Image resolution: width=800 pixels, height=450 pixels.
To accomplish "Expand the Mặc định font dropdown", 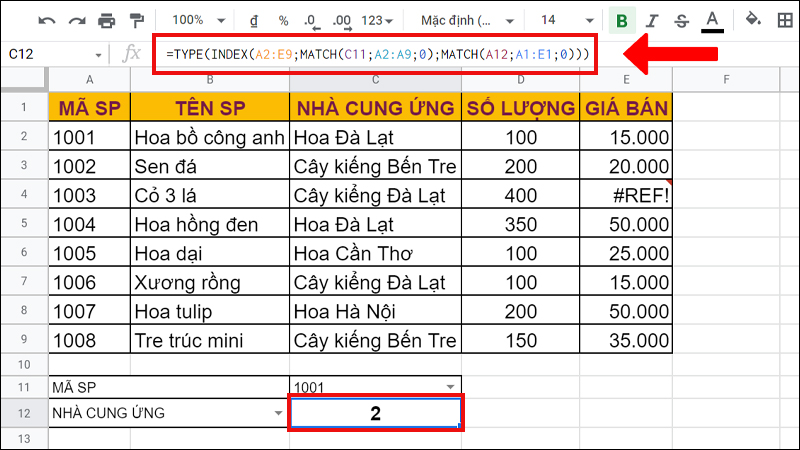I will [x=468, y=20].
